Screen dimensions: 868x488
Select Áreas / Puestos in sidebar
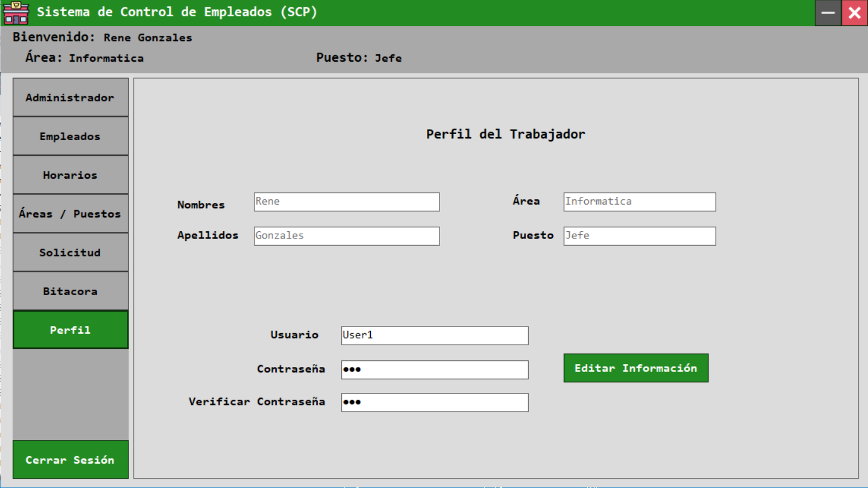click(70, 214)
